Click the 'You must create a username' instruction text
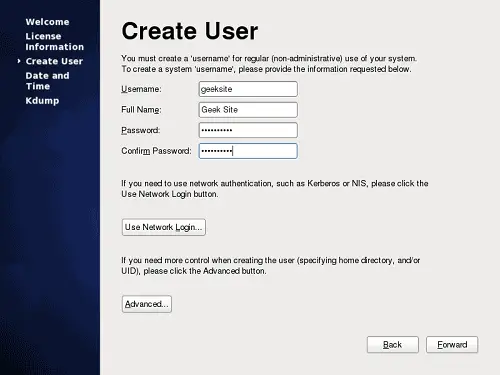 click(x=269, y=64)
